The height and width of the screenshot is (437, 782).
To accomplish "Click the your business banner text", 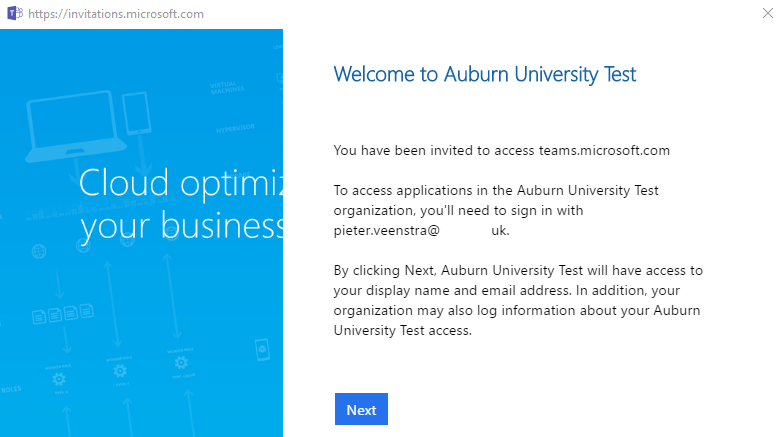I will coord(182,226).
